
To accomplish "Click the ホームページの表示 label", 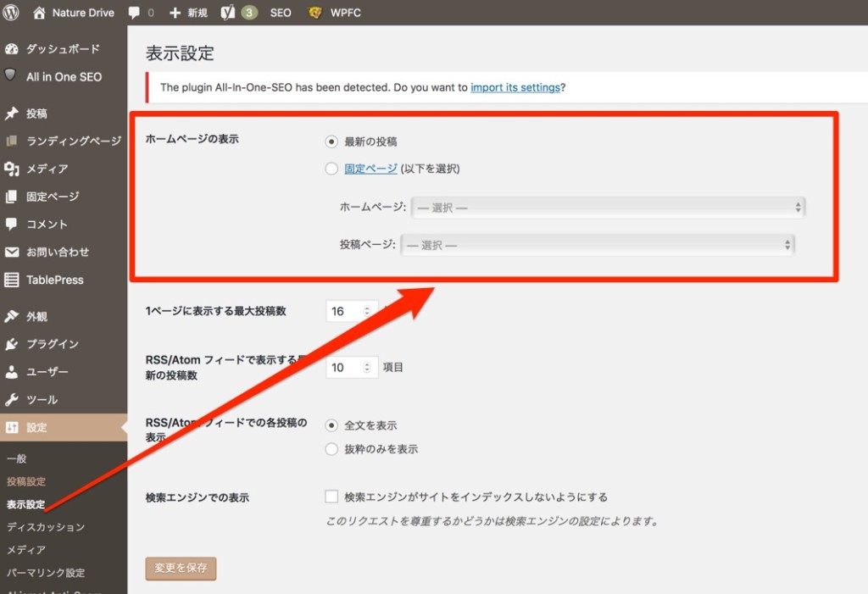I will point(192,138).
